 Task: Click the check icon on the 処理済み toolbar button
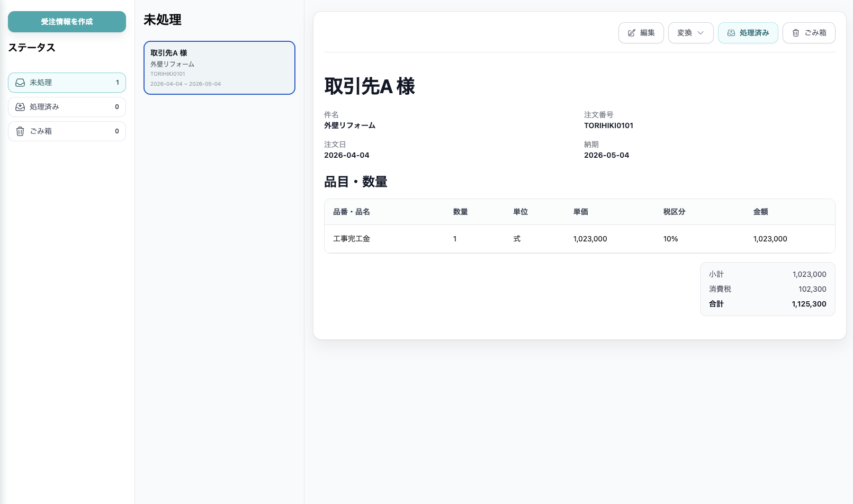[x=731, y=32]
